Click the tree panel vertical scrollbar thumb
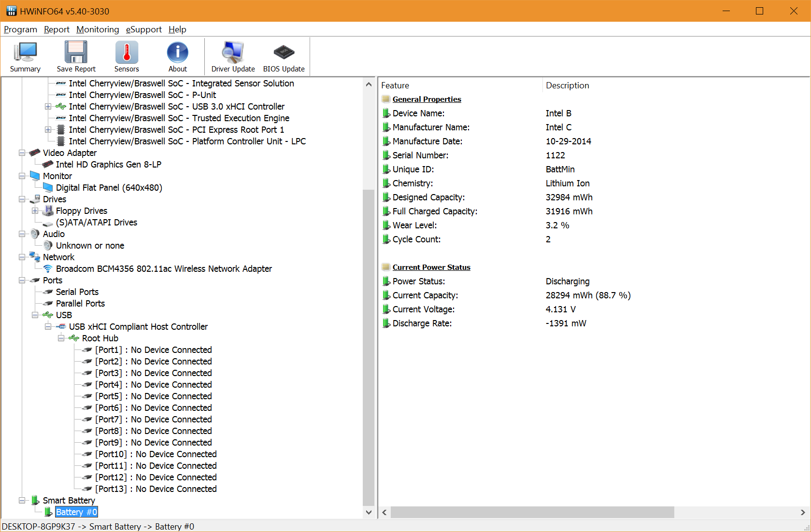The width and height of the screenshot is (811, 532). [369, 348]
